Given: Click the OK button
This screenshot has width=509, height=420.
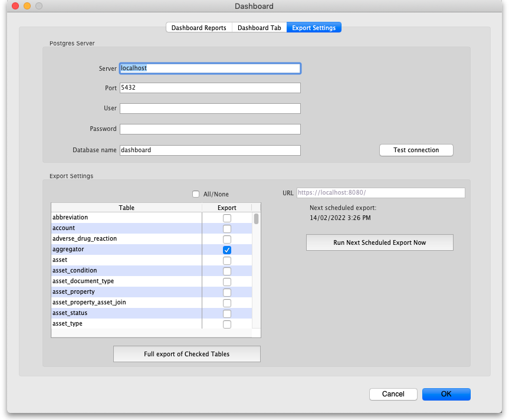Looking at the screenshot, I should coord(446,394).
